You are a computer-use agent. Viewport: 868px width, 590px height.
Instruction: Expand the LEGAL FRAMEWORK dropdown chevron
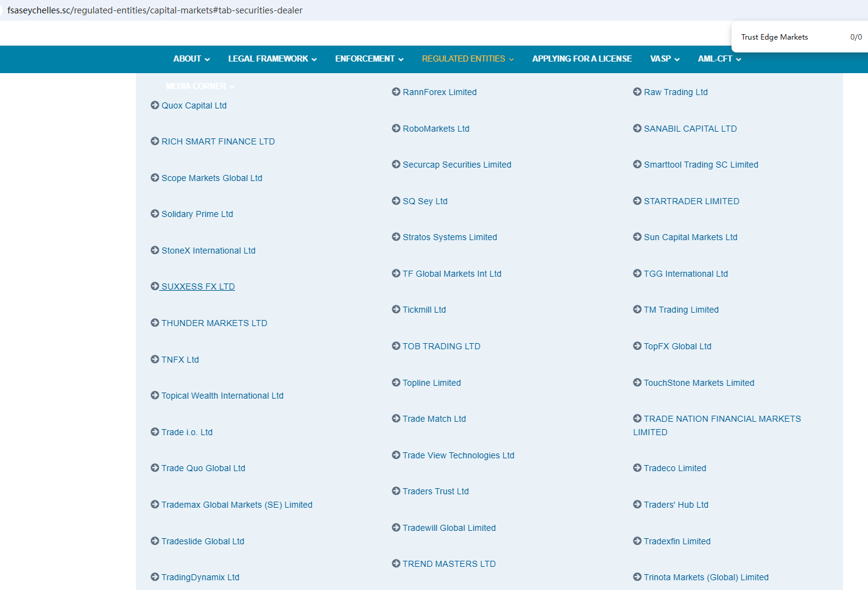[314, 59]
